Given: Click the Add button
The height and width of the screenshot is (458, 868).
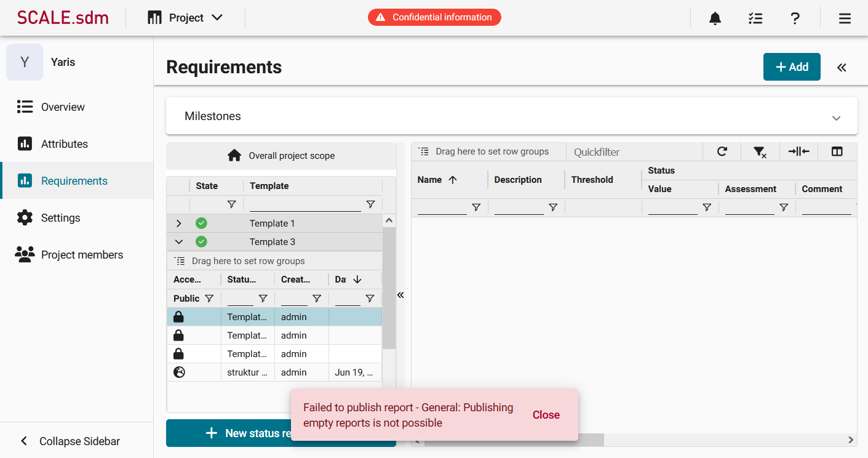Looking at the screenshot, I should pyautogui.click(x=792, y=67).
